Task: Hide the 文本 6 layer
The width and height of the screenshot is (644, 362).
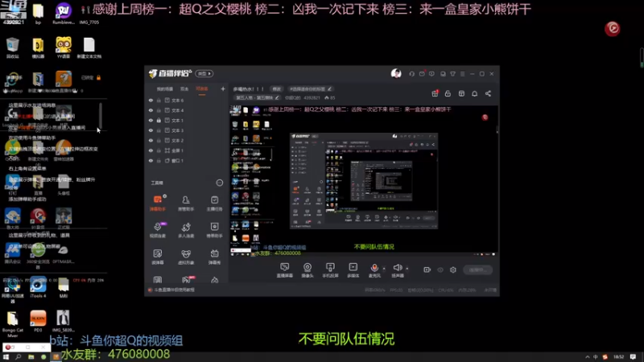Action: click(x=151, y=100)
